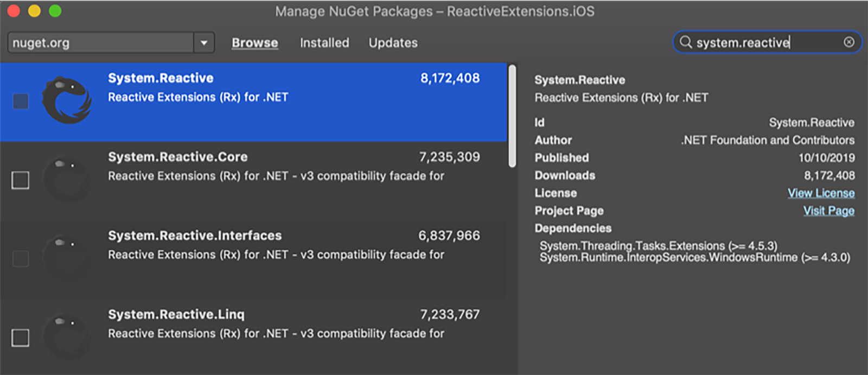Tick the System.Reactive.Linq checkbox

point(21,338)
